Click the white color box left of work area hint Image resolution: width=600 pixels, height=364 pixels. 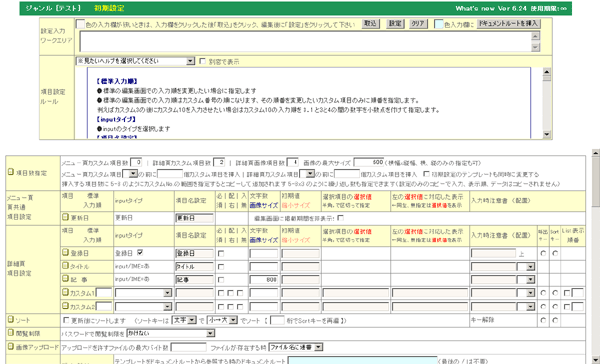tap(80, 24)
